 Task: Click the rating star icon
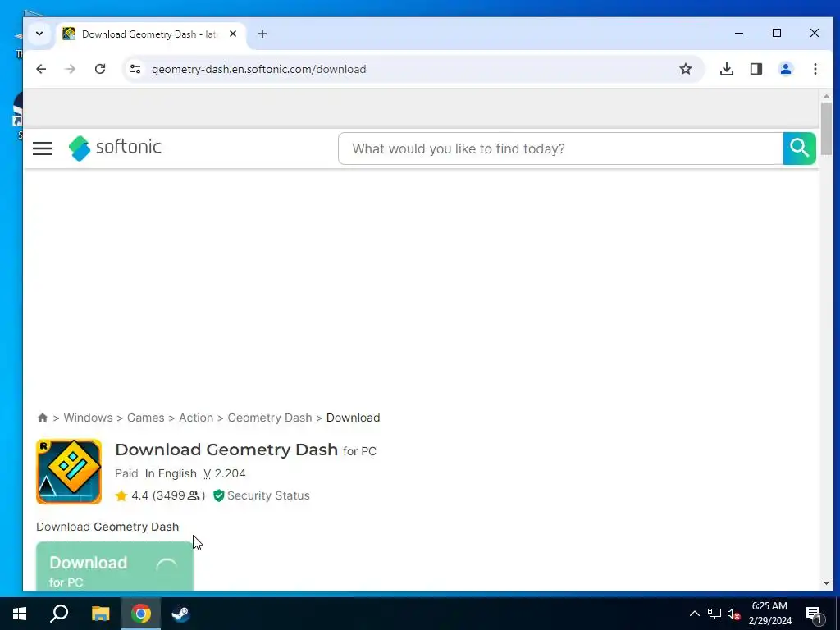point(121,495)
